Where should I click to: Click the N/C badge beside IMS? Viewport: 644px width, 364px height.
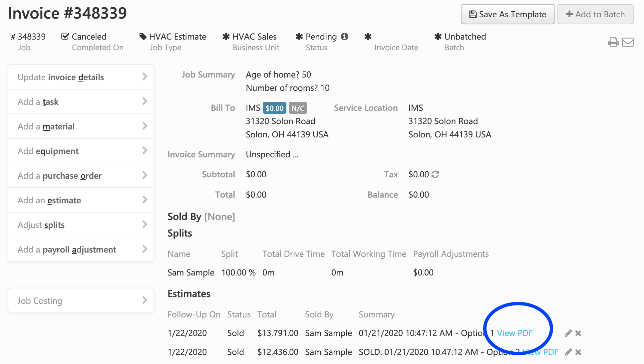[298, 108]
